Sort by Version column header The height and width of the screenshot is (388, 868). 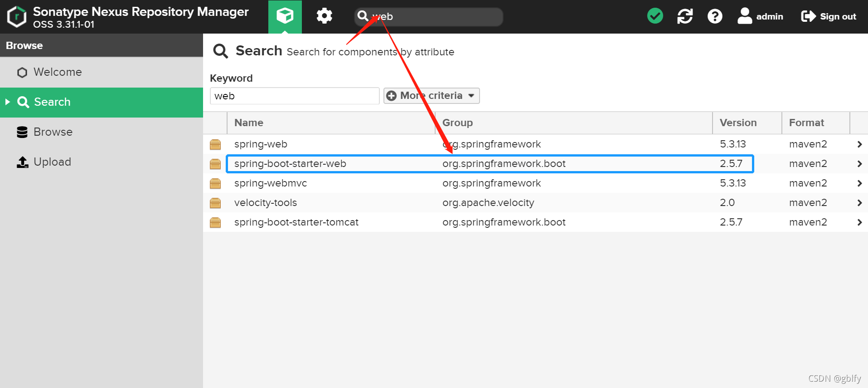pos(747,123)
